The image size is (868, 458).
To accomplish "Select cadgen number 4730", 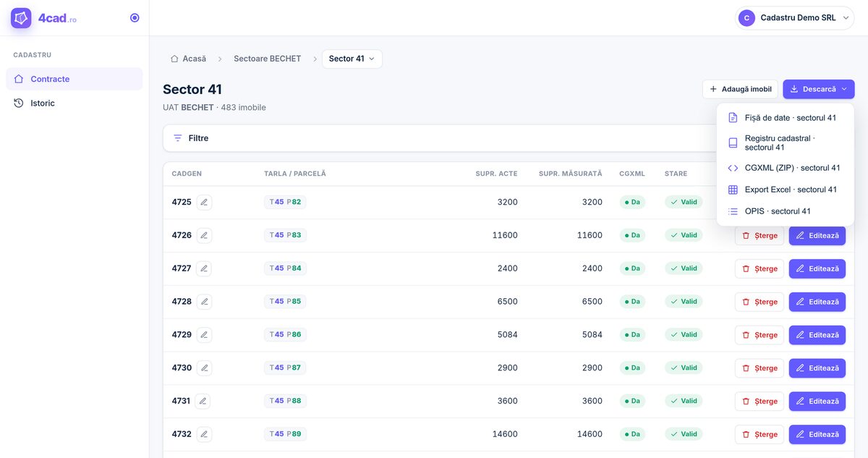I will pos(182,368).
